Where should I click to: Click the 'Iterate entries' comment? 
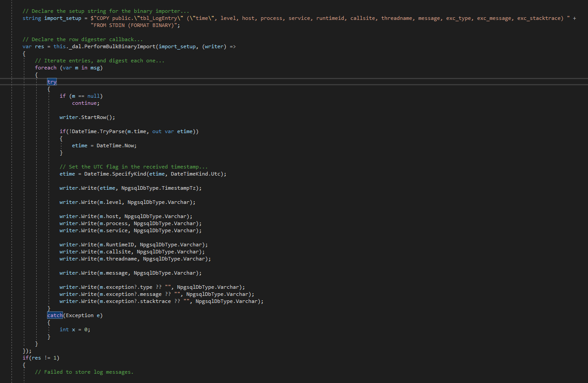click(99, 61)
